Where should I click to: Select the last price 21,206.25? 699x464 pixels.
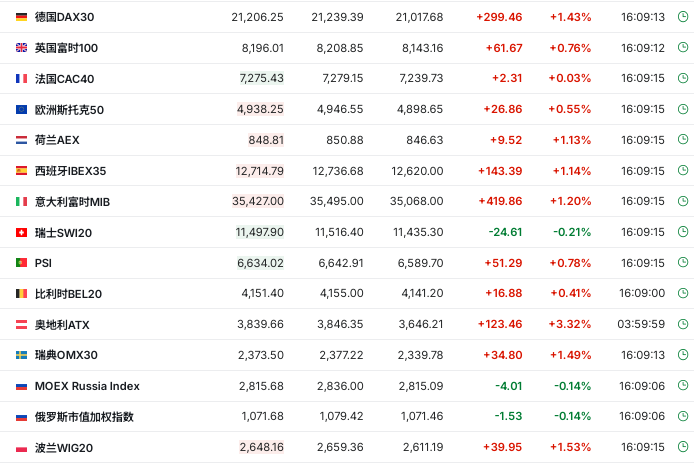[x=257, y=17]
